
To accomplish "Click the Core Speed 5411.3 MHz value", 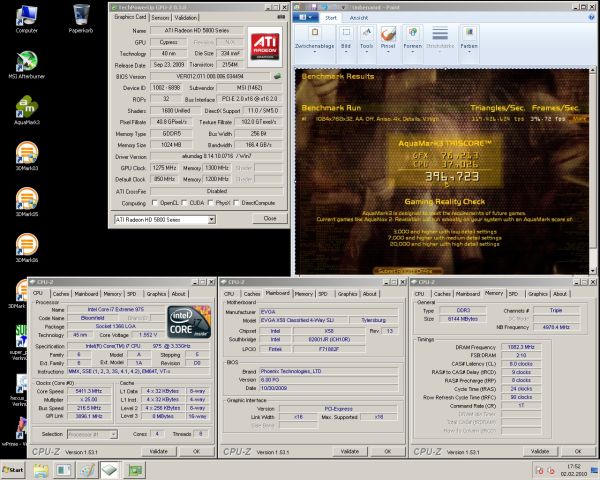I will click(x=89, y=391).
